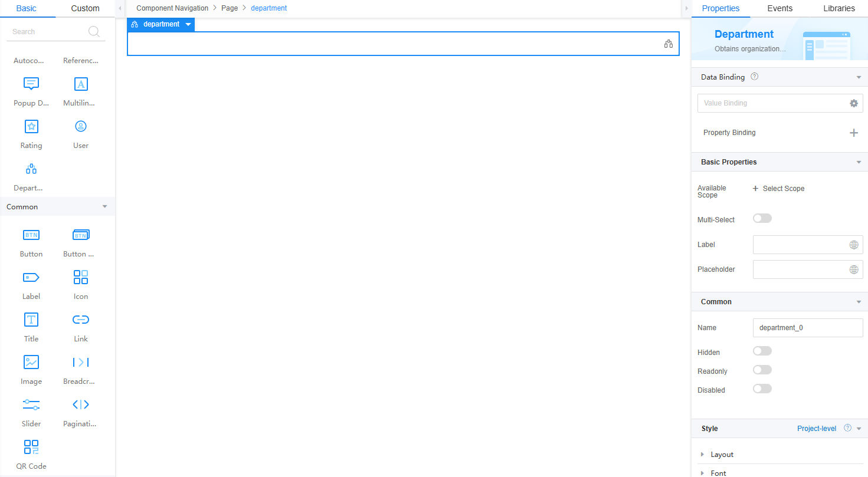Select the Multiline text component icon
The height and width of the screenshot is (477, 868).
click(81, 84)
